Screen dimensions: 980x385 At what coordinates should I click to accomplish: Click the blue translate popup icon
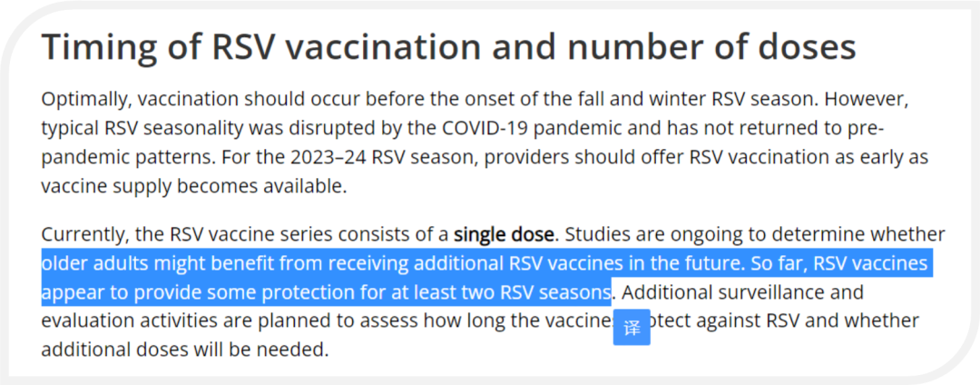coord(632,327)
